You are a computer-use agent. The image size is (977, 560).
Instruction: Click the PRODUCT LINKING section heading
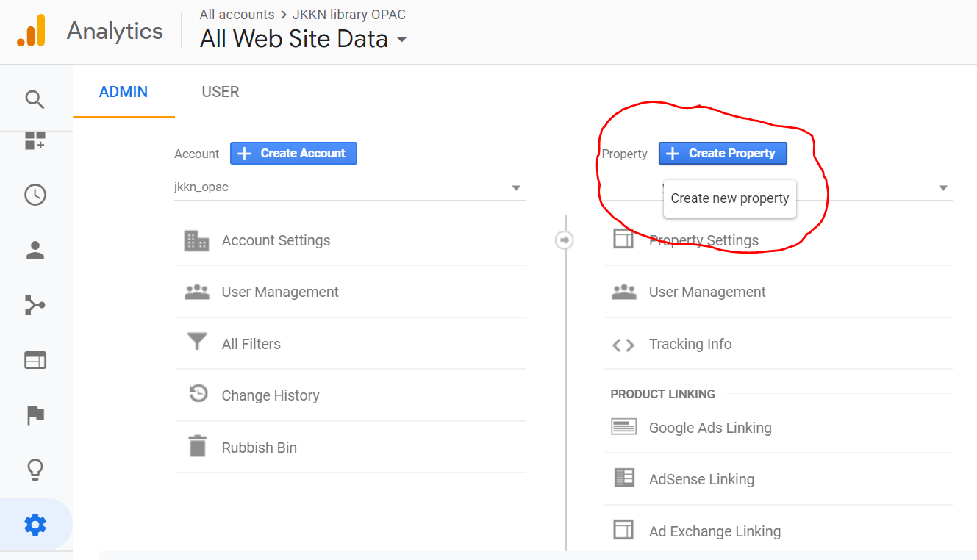662,394
